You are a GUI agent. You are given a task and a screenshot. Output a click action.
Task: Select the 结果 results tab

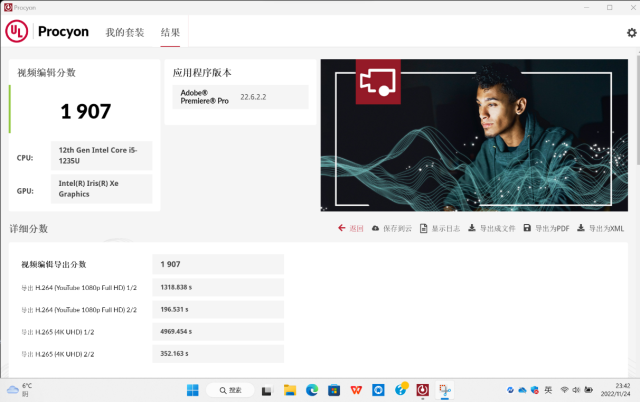point(170,32)
